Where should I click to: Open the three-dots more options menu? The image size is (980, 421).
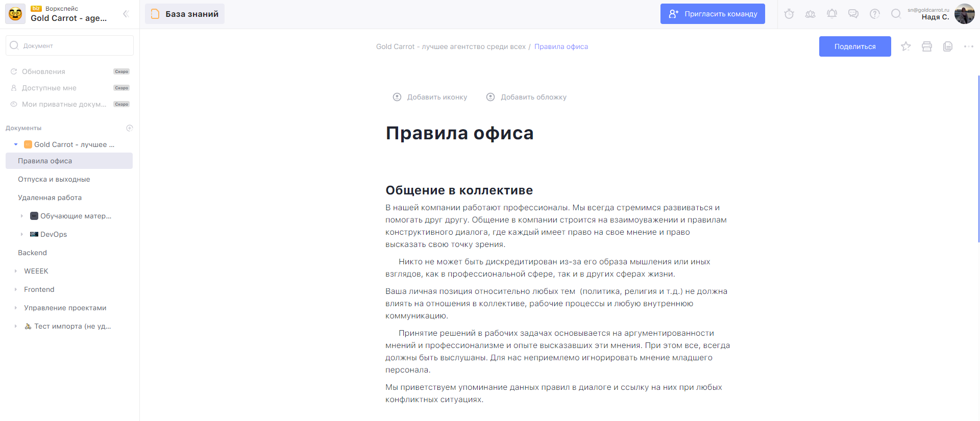[969, 46]
